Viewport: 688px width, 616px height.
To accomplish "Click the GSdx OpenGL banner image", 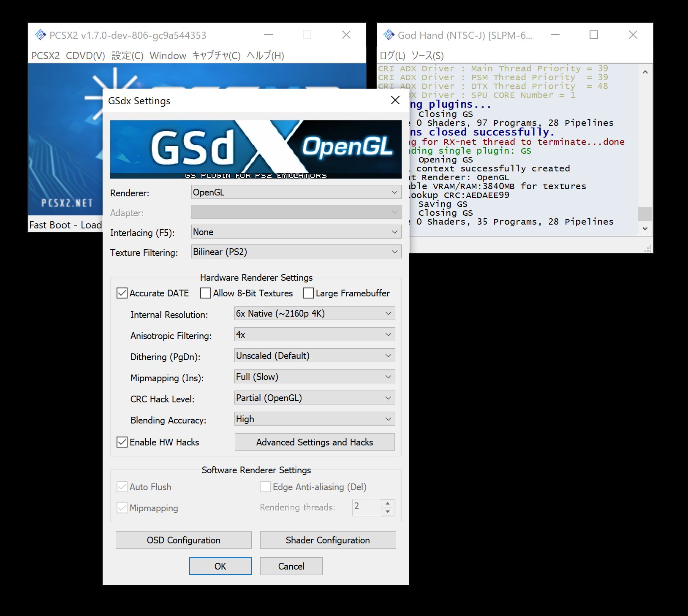I will [256, 149].
